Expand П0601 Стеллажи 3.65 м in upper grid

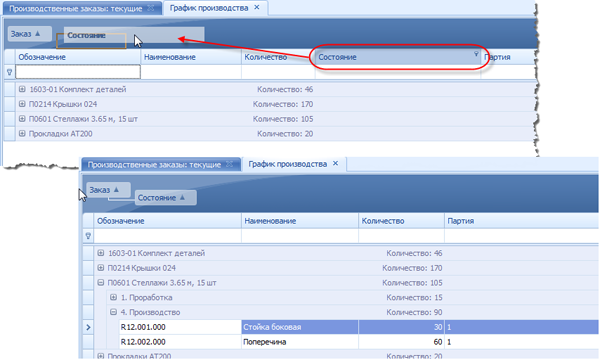[x=22, y=119]
